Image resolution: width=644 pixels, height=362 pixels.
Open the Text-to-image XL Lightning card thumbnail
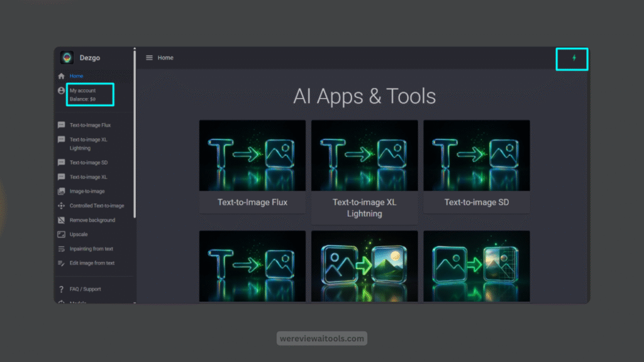364,155
